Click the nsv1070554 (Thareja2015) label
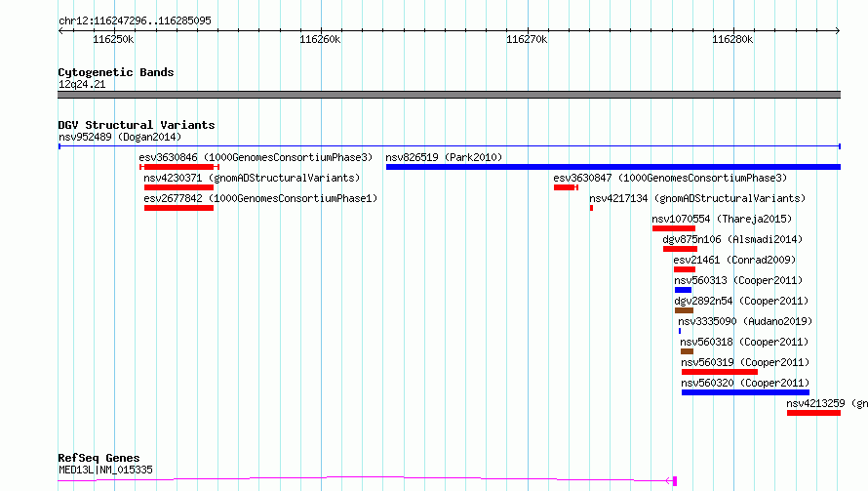868x491 pixels. [722, 219]
